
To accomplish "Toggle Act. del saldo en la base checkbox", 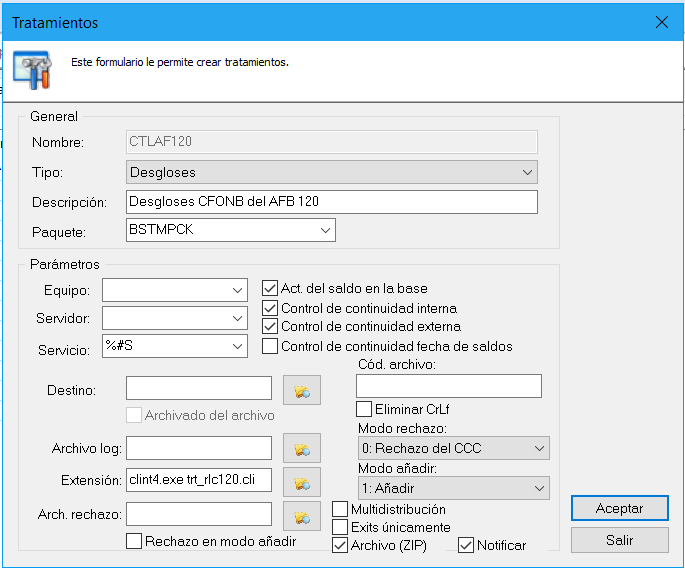I will 270,288.
